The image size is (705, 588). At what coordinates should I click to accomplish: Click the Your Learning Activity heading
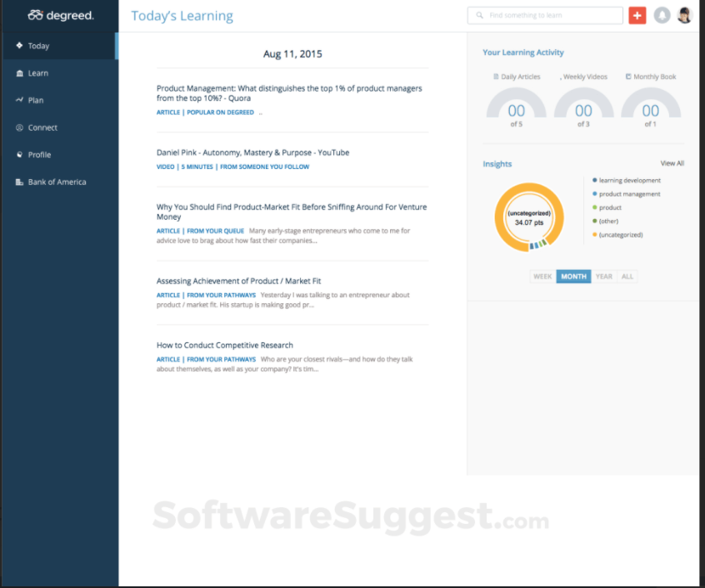coord(522,52)
